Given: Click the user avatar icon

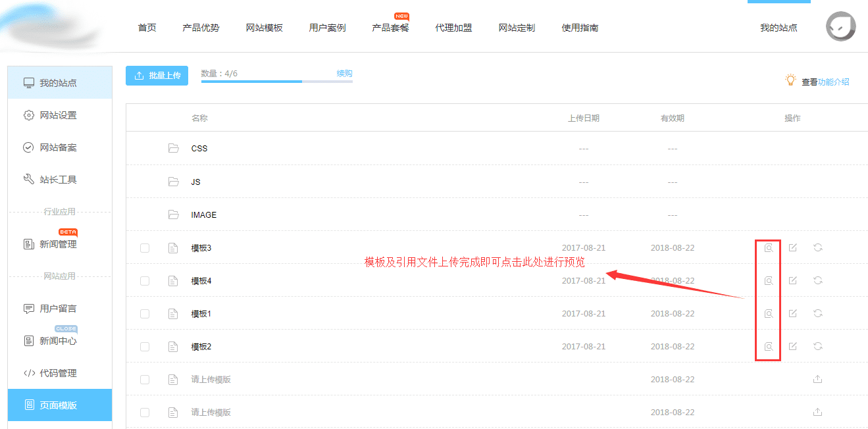Looking at the screenshot, I should 841,26.
